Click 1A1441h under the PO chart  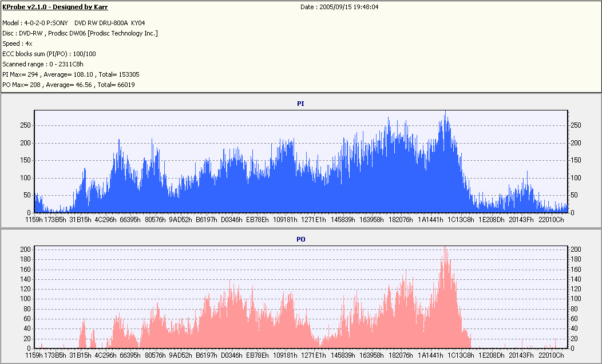pyautogui.click(x=430, y=355)
